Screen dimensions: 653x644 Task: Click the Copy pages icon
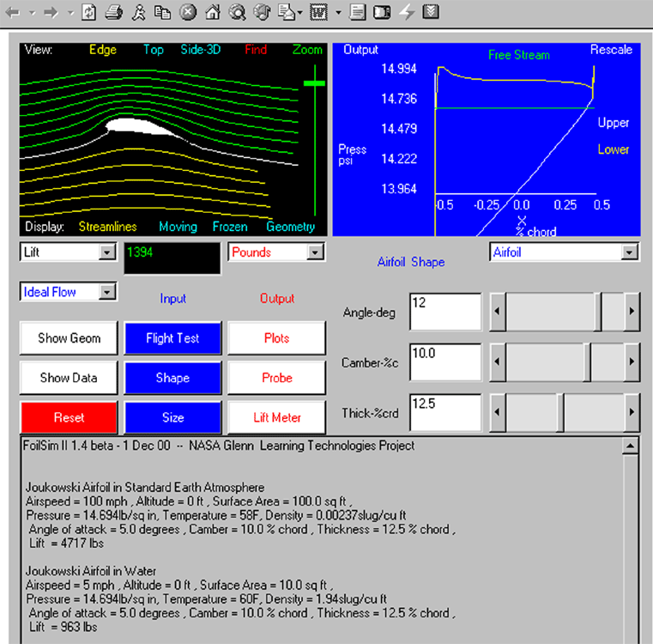[162, 12]
